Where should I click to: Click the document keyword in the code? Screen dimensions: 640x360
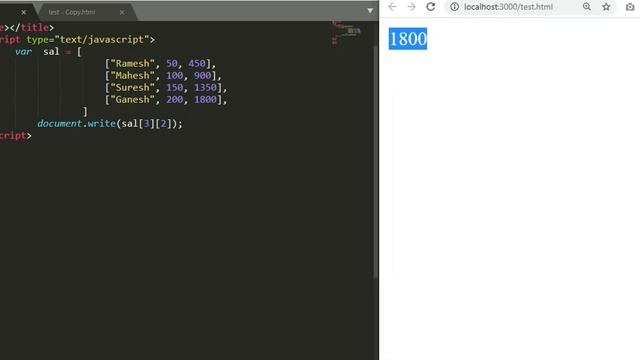(x=60, y=123)
